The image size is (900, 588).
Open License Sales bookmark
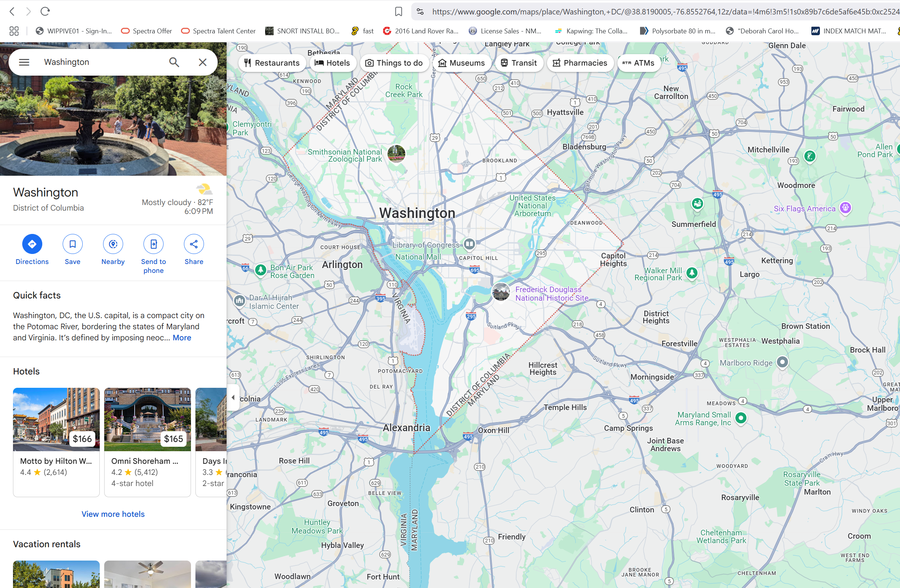(x=505, y=31)
